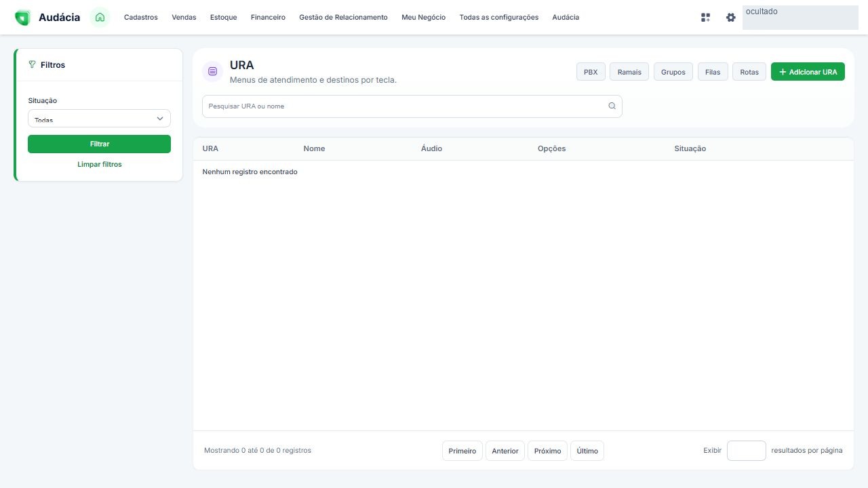Image resolution: width=868 pixels, height=488 pixels.
Task: Click the search magnifier icon
Action: pyautogui.click(x=612, y=106)
